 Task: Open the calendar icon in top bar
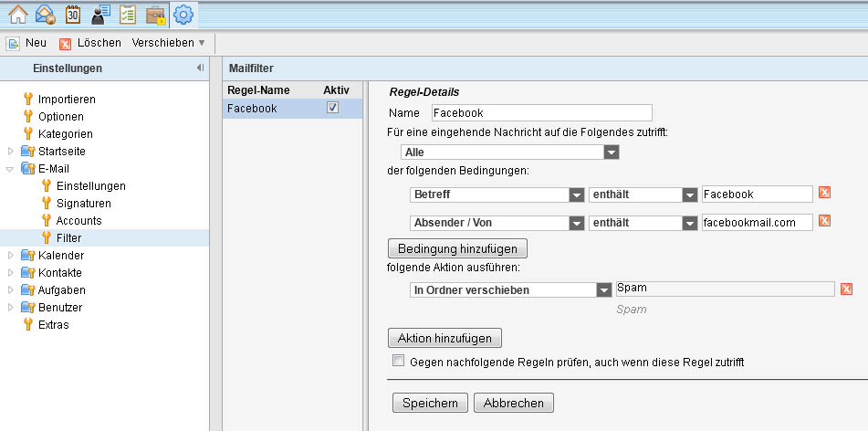73,15
